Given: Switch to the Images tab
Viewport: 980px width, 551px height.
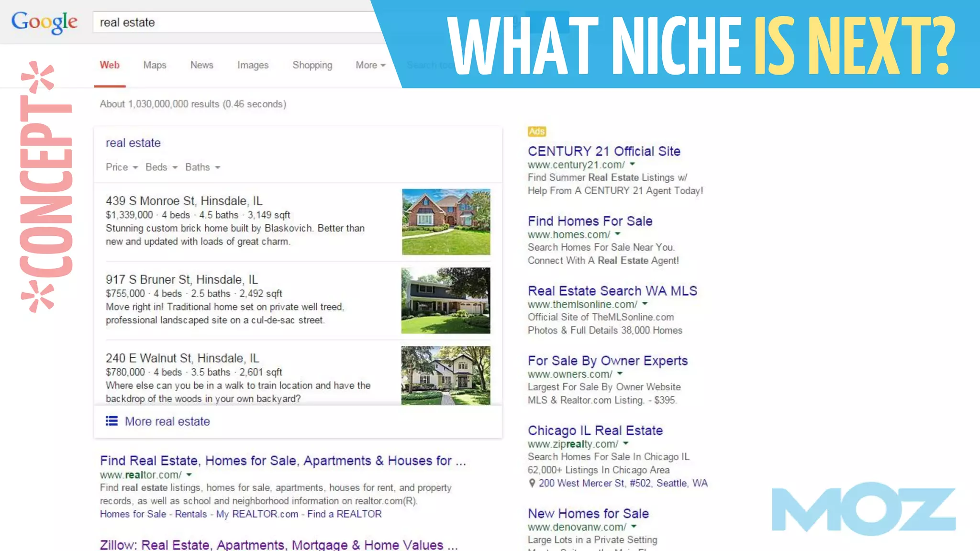Looking at the screenshot, I should pyautogui.click(x=253, y=65).
